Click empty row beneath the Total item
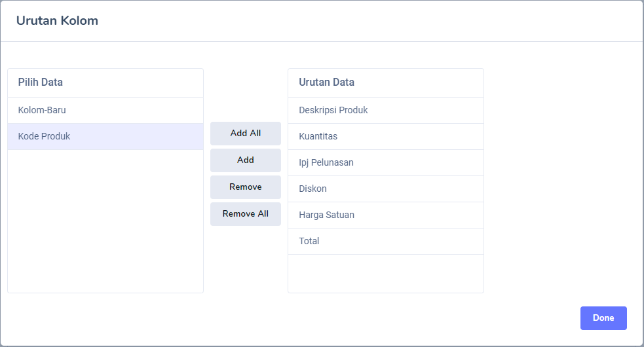The image size is (644, 347). 385,272
